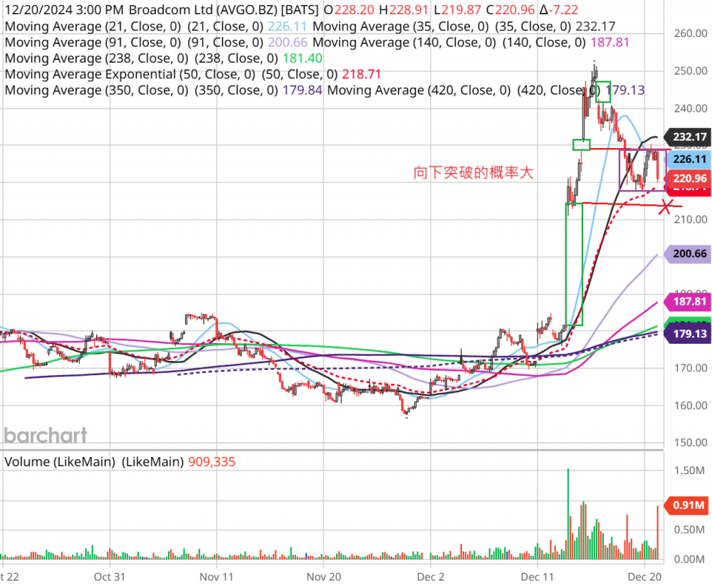Click the Nov 20 date axis label
712x588 pixels.
(324, 577)
